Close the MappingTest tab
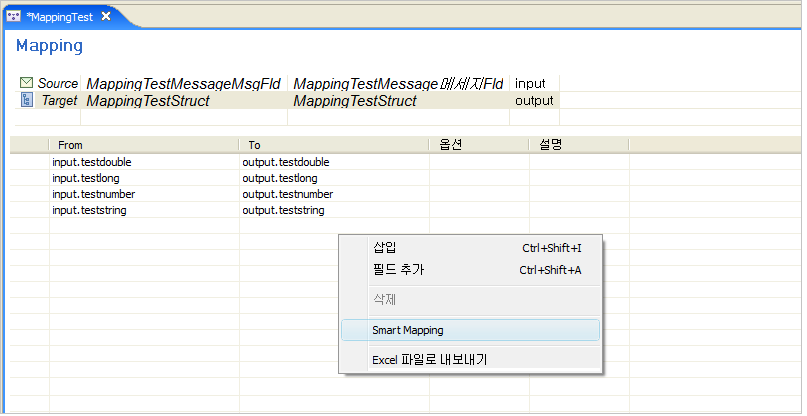Viewport: 807px width, 416px height. 106,16
